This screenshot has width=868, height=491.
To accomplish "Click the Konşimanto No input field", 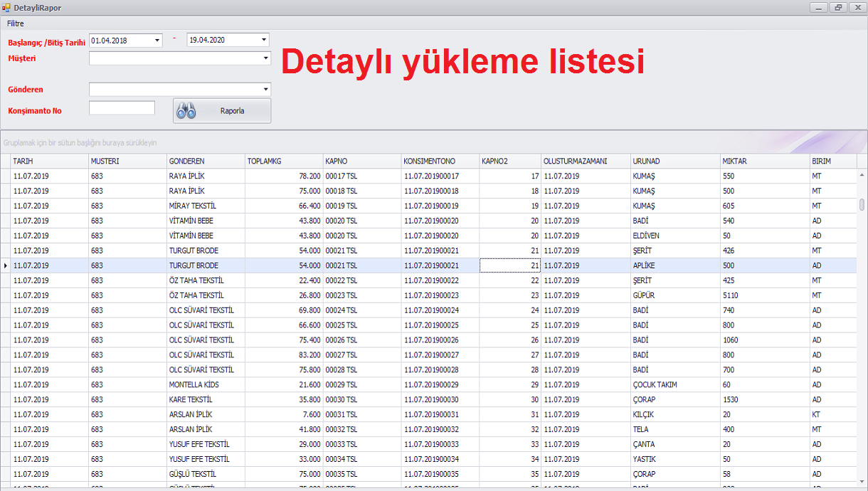I will 122,108.
